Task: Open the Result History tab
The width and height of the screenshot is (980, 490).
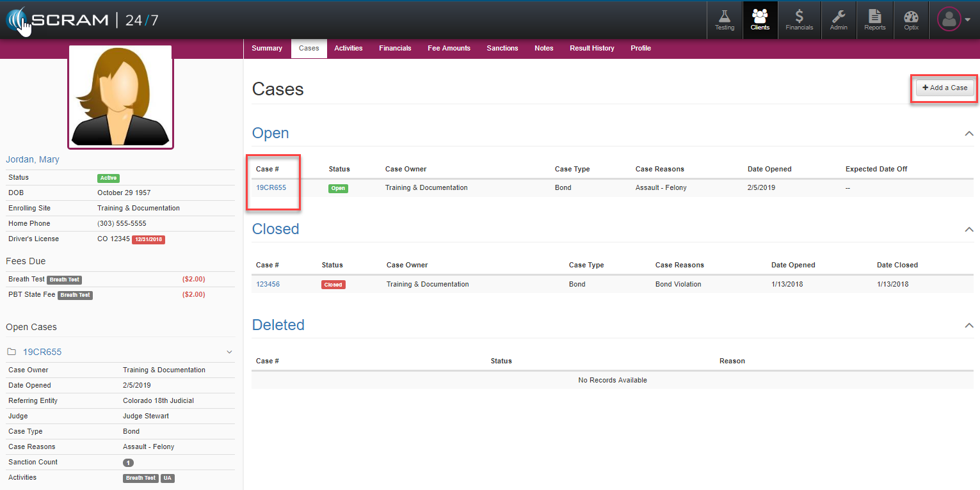Action: 591,49
